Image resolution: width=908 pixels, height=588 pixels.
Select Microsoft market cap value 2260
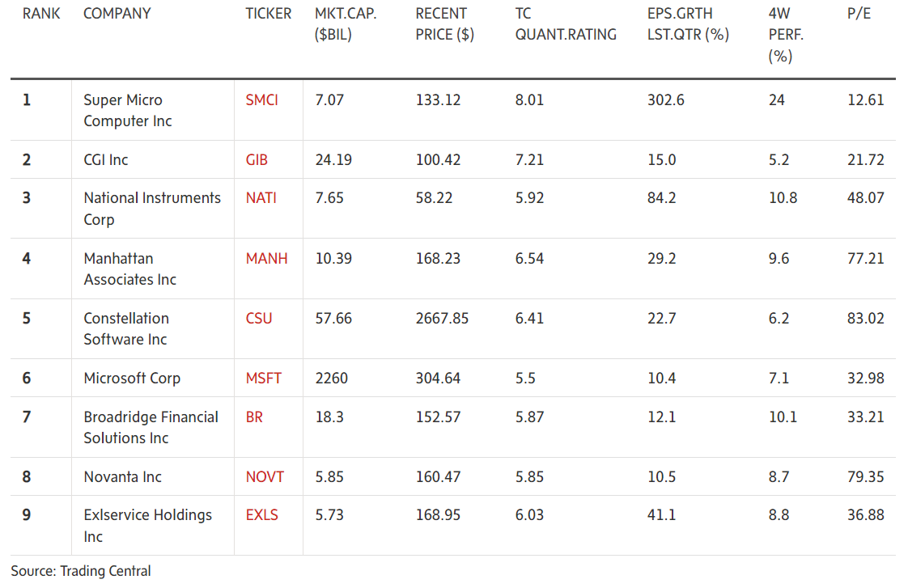pos(331,378)
